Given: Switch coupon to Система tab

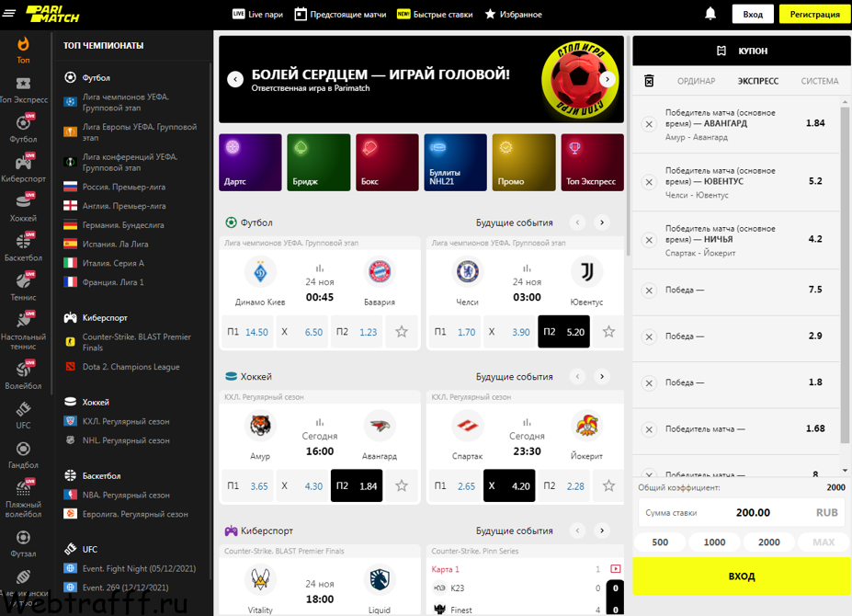Looking at the screenshot, I should [820, 81].
